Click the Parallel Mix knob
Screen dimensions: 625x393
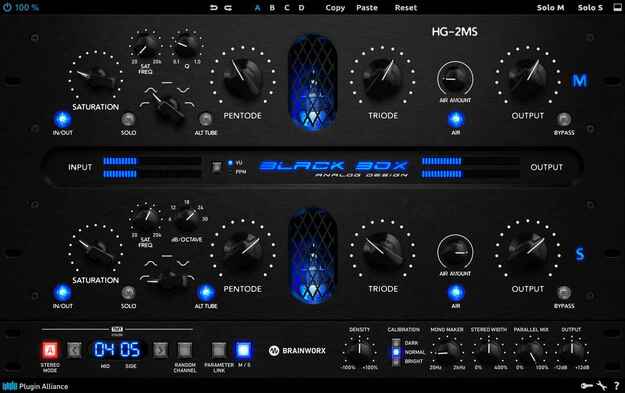(x=531, y=350)
